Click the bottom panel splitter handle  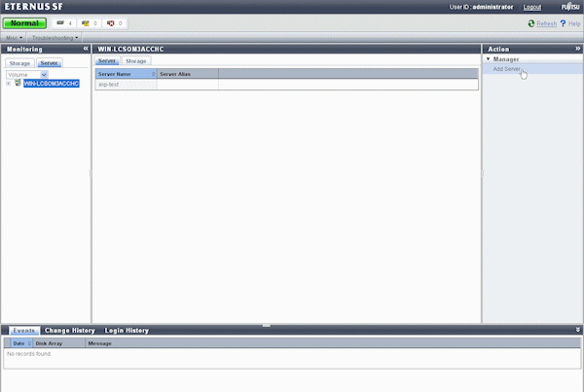tap(267, 325)
